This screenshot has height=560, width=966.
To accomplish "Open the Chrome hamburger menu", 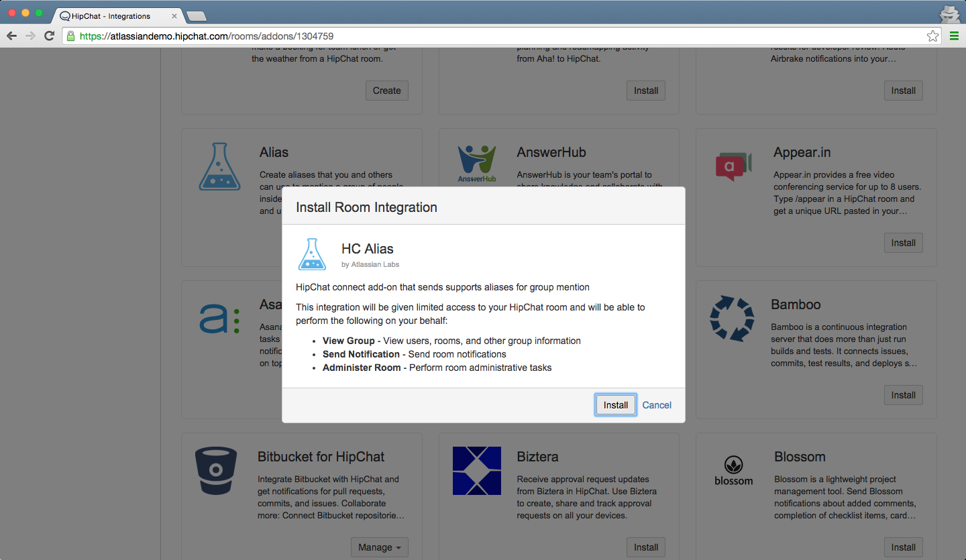I will 954,36.
